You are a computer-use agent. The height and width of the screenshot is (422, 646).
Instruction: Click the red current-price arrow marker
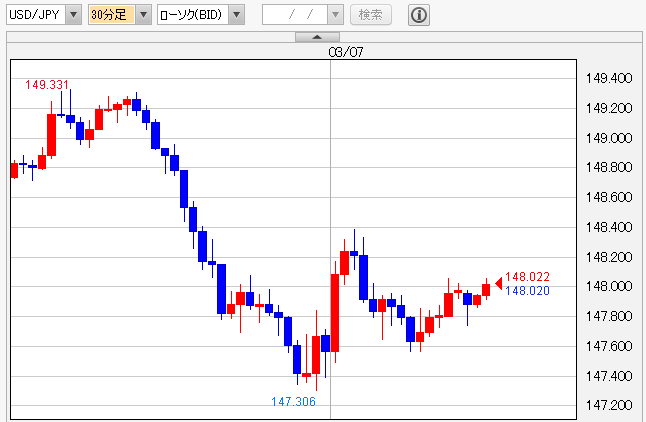pos(499,283)
